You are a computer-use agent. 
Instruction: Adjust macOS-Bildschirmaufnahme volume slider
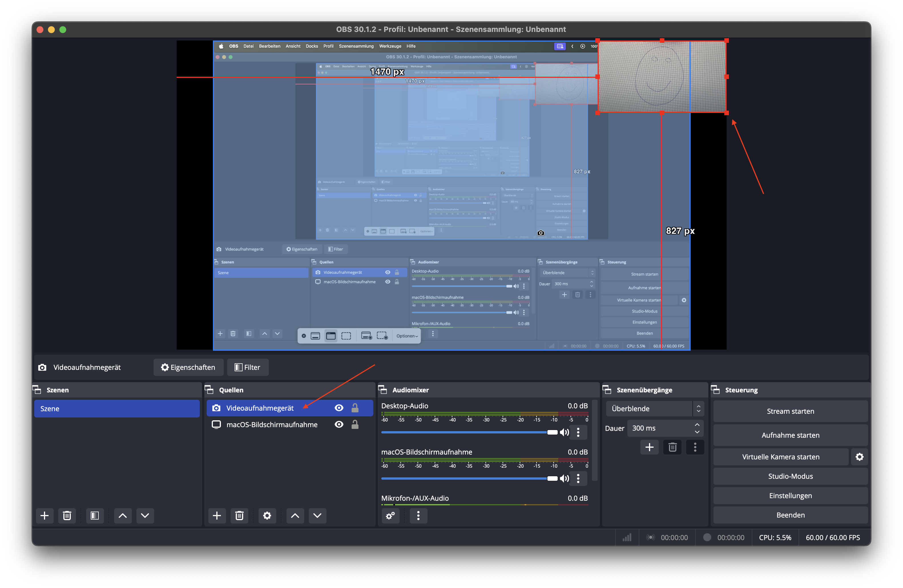(x=552, y=478)
